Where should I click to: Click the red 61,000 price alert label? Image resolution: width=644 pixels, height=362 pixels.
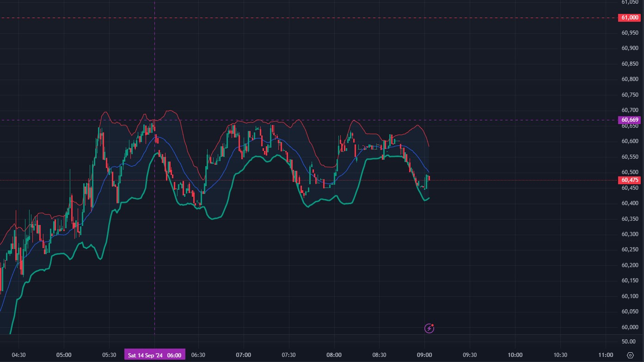point(629,18)
